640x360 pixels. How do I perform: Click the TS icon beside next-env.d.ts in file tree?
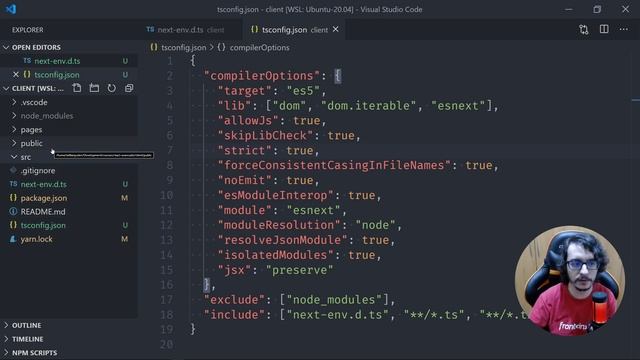[x=13, y=184]
